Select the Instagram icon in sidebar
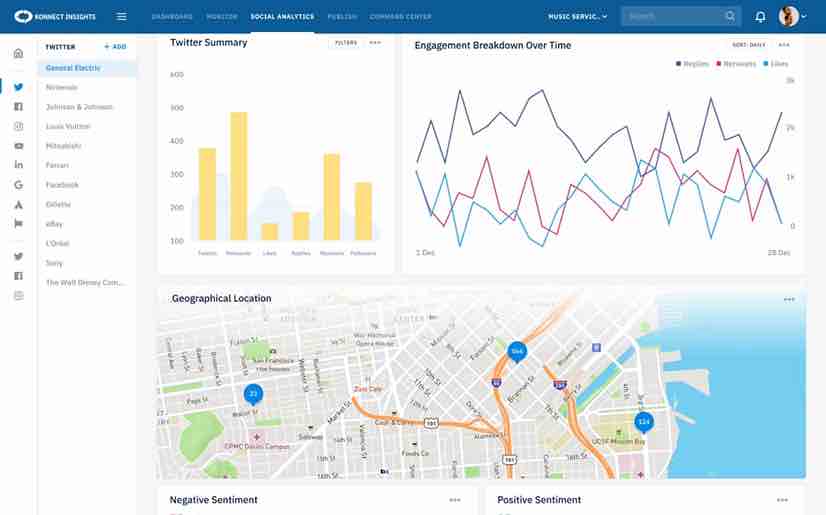Image resolution: width=826 pixels, height=515 pixels. pos(18,126)
